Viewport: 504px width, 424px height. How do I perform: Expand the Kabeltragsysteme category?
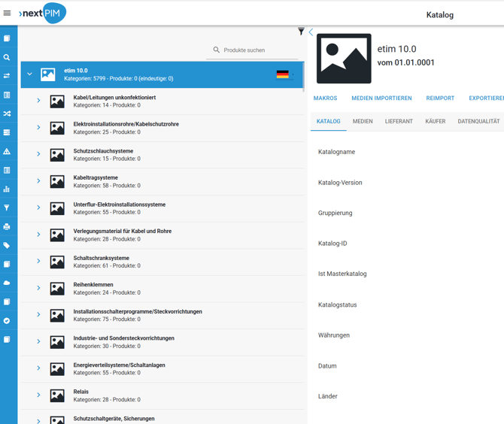coord(38,181)
